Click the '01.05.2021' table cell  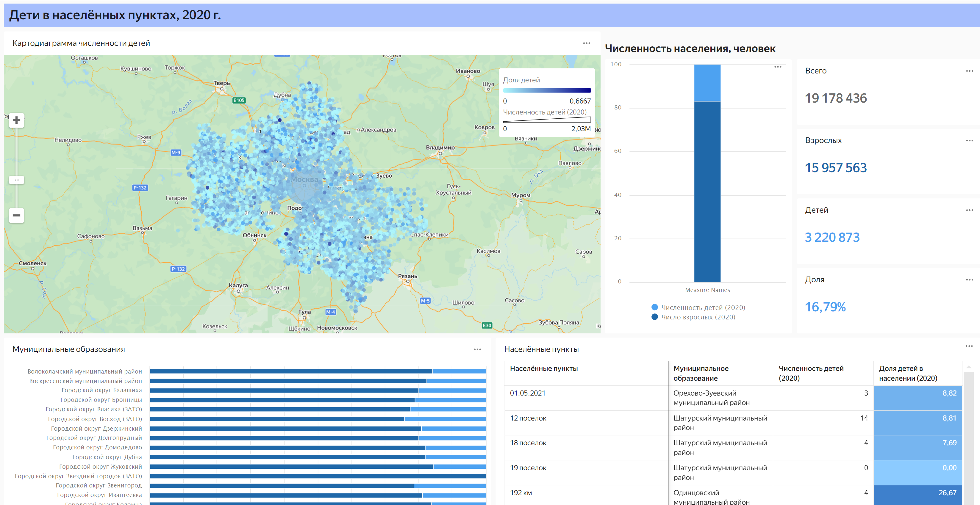coord(586,398)
